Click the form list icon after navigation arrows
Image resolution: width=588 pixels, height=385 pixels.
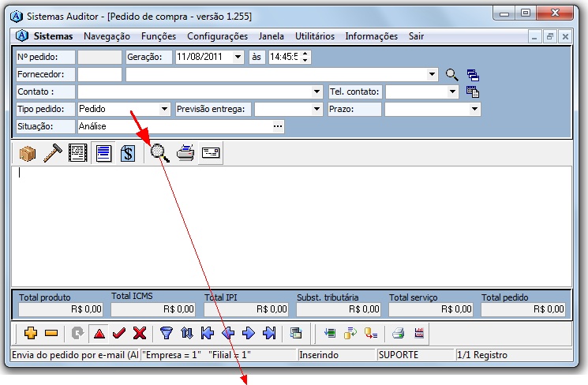296,333
